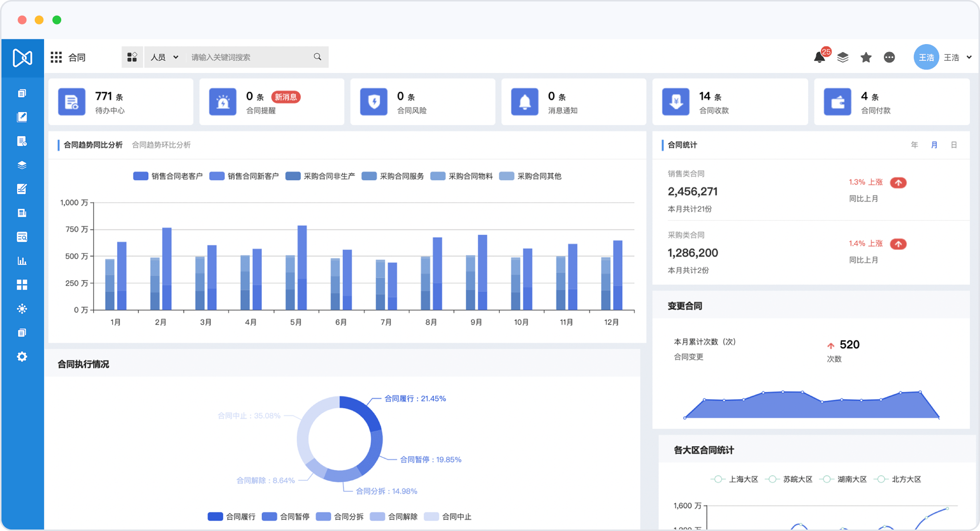This screenshot has width=980, height=531.
Task: Toggle 采购合同服务 legend series
Action: [393, 176]
